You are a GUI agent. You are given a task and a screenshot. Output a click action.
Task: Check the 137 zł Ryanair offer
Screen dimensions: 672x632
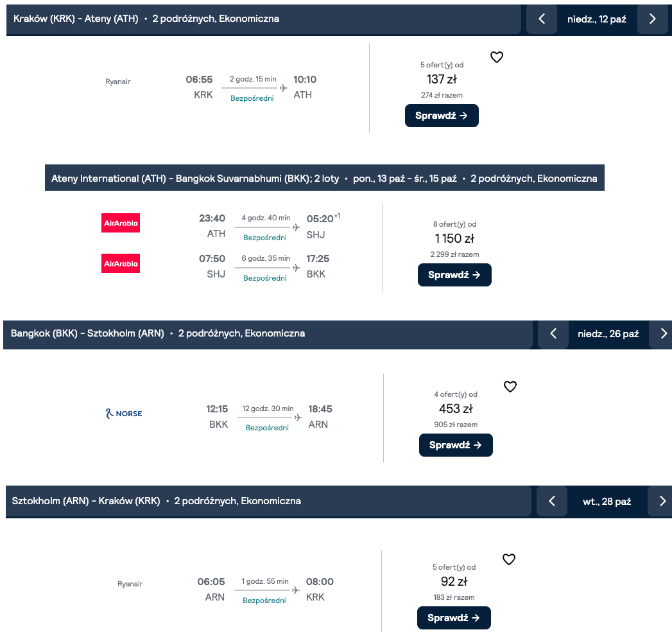click(442, 116)
